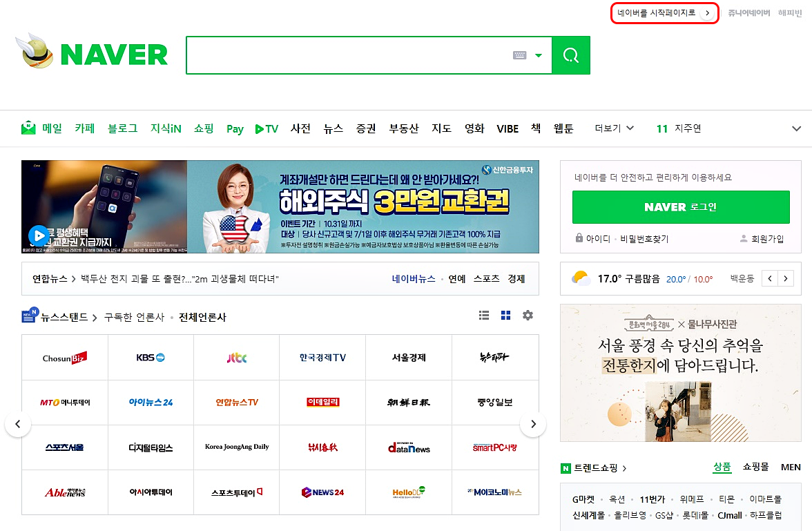Open the 연예 news link
Screen dimensions: 812x531
click(457, 279)
